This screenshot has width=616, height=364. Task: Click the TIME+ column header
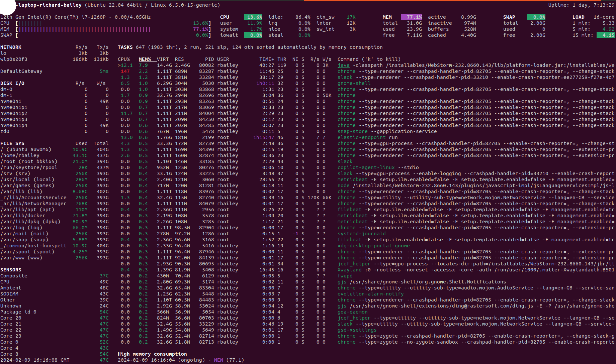tap(267, 59)
